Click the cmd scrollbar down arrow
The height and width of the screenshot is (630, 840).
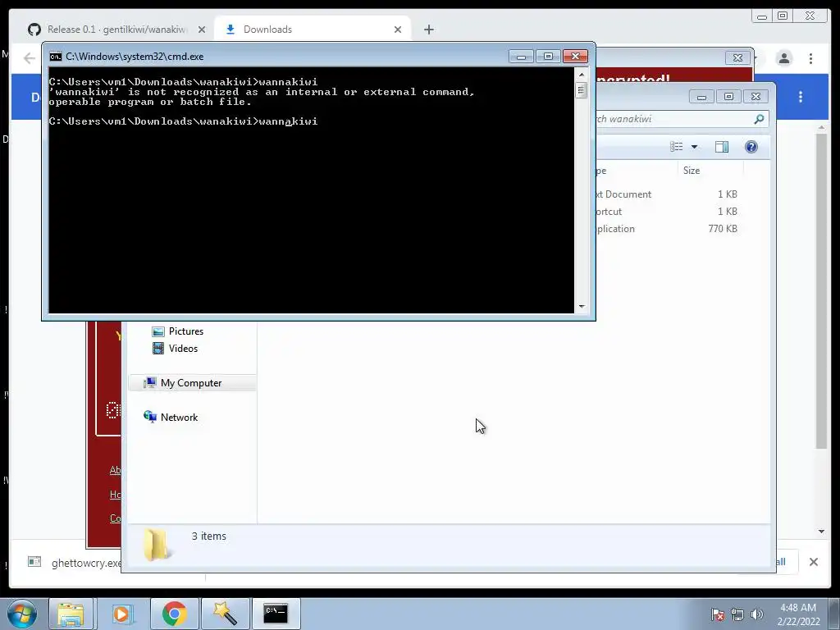582,307
